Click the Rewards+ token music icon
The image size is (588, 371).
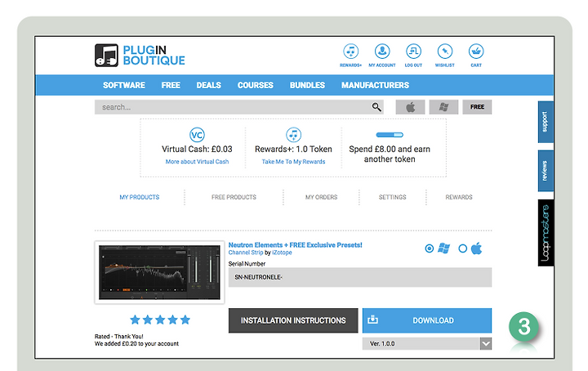pyautogui.click(x=293, y=135)
